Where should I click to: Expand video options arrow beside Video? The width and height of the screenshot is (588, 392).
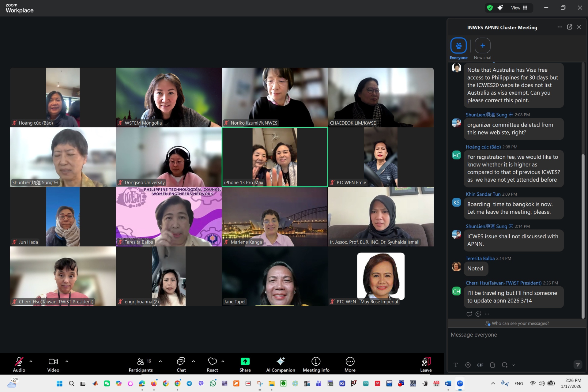67,361
